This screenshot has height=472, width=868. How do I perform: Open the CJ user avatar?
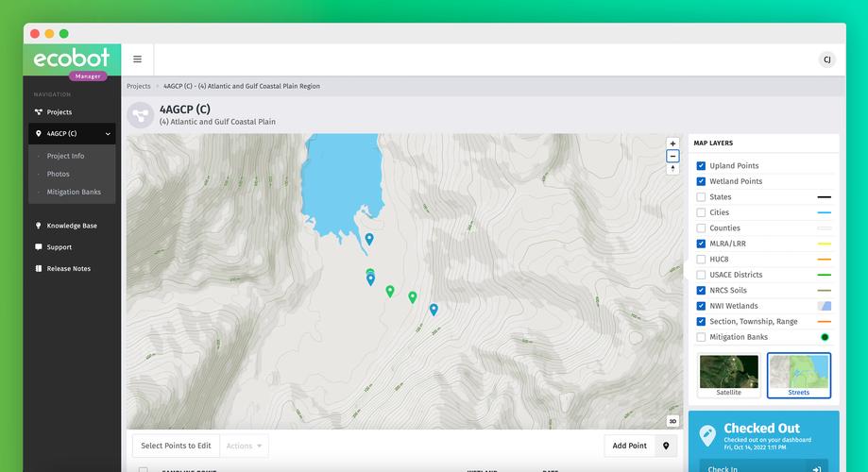tap(826, 59)
